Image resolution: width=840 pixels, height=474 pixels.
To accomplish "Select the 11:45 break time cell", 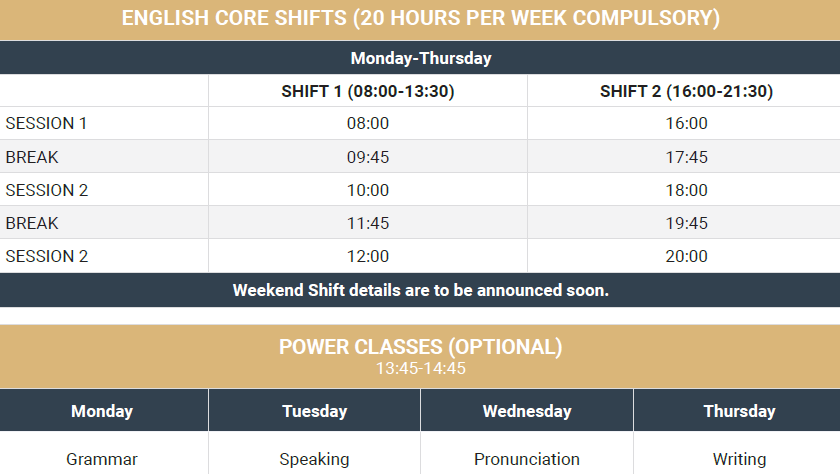I will [368, 223].
